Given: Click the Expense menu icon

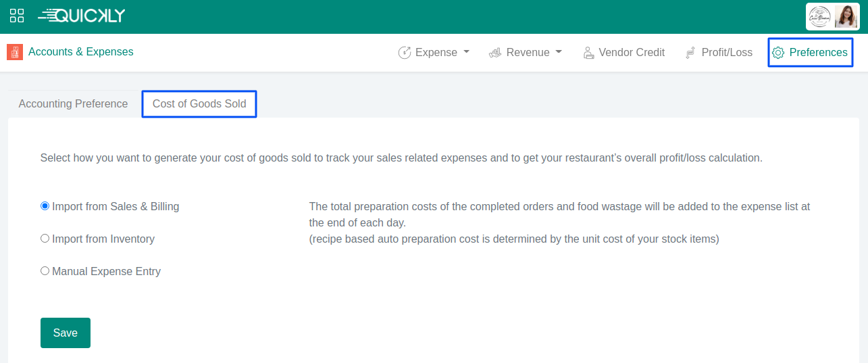Looking at the screenshot, I should 405,53.
